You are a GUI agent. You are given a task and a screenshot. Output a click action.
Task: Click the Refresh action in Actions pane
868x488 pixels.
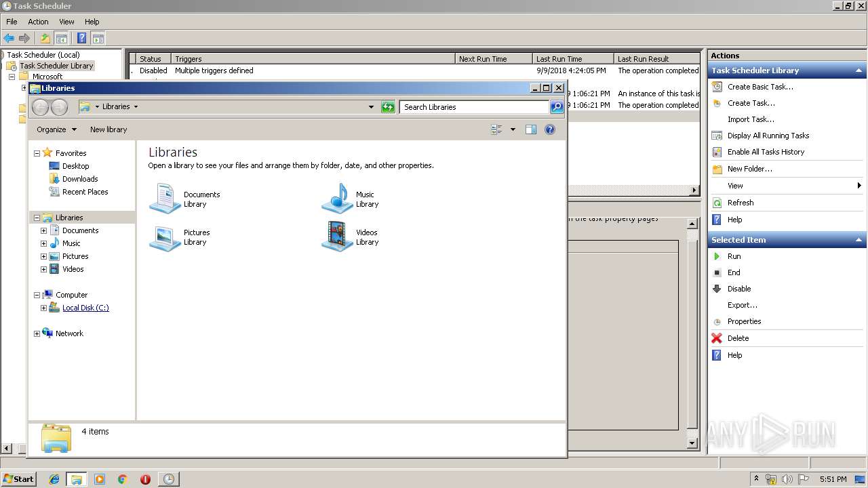[741, 203]
